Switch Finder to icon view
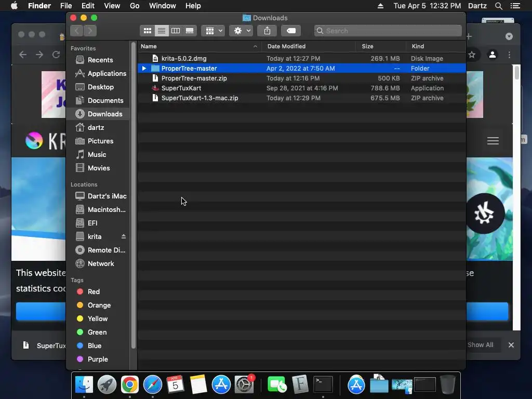 (147, 31)
